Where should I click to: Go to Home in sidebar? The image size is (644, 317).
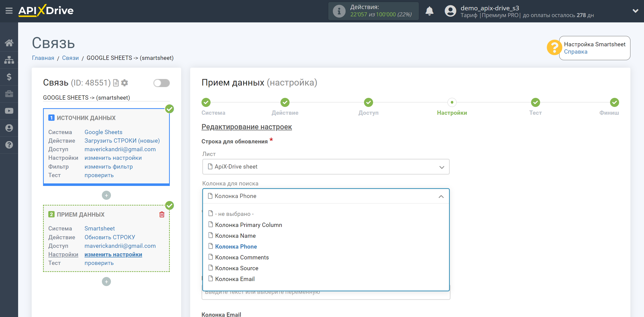click(x=9, y=43)
